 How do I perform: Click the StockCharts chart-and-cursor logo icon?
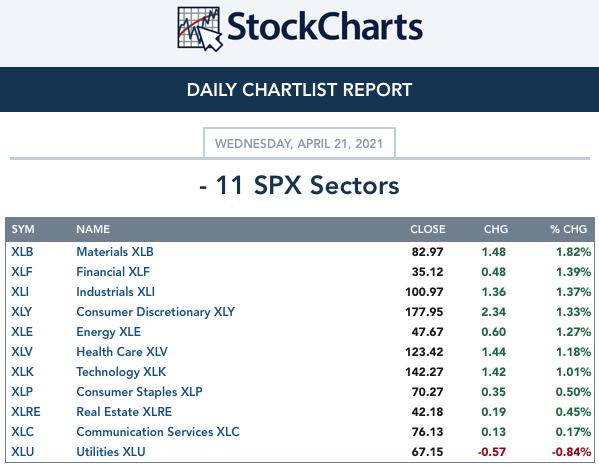tap(200, 29)
